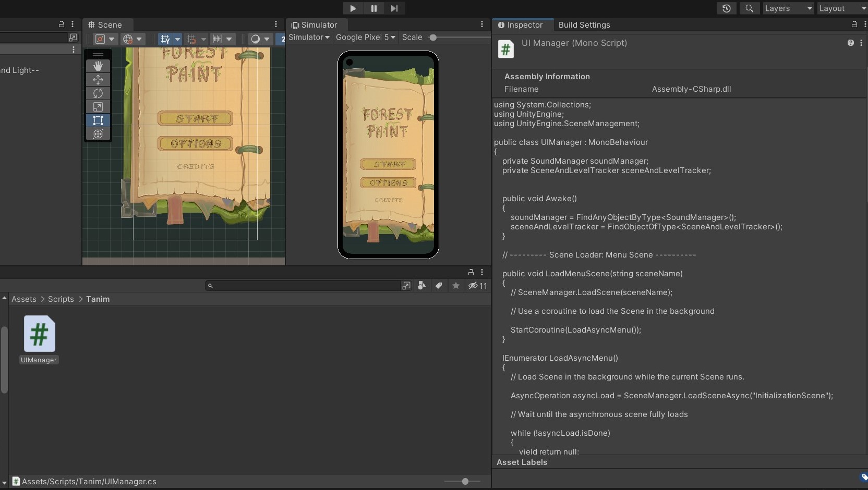Click the Project search input field
Viewport: 868px width, 490px height.
click(304, 286)
